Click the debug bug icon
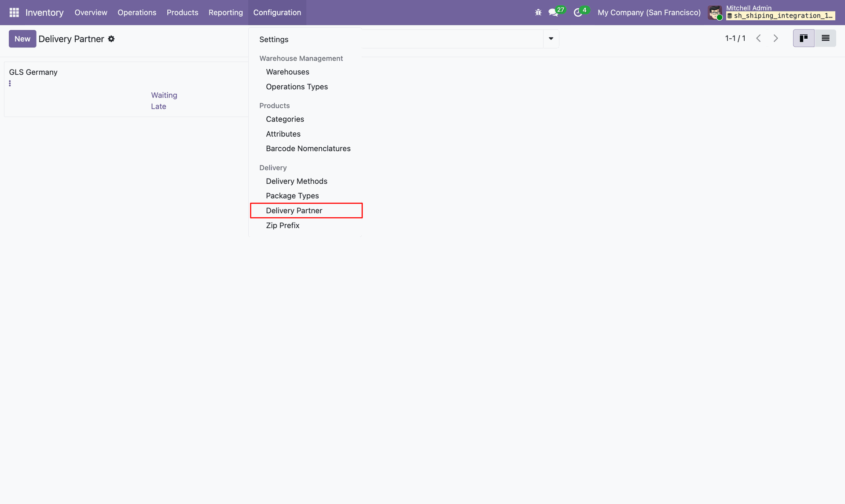This screenshot has width=845, height=504. 538,12
